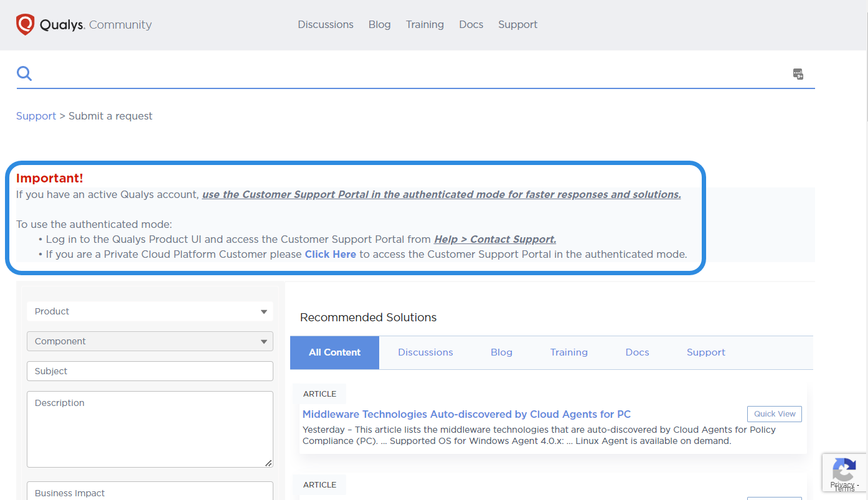Open the Help > Contact Support link
This screenshot has height=500, width=868.
[x=495, y=239]
